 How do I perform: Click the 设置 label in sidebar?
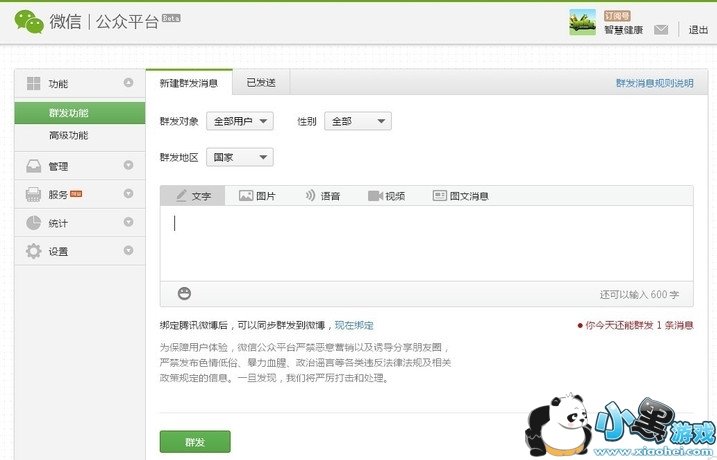[58, 251]
